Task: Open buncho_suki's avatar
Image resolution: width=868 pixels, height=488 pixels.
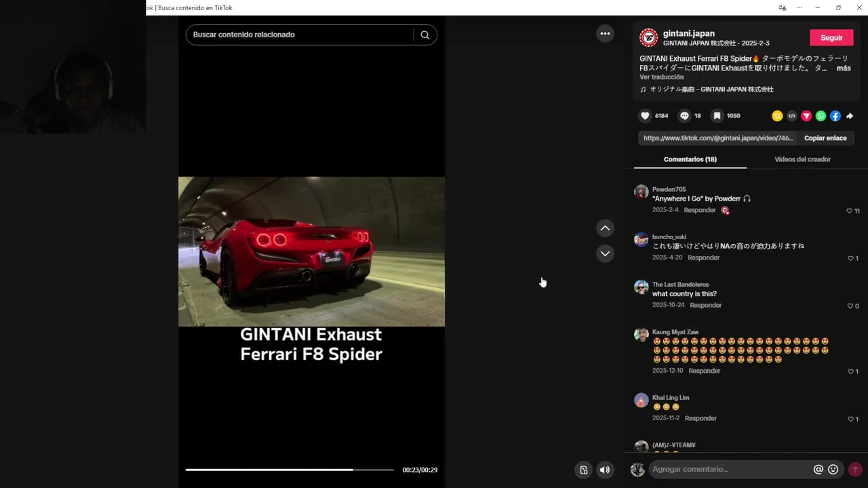Action: click(641, 239)
